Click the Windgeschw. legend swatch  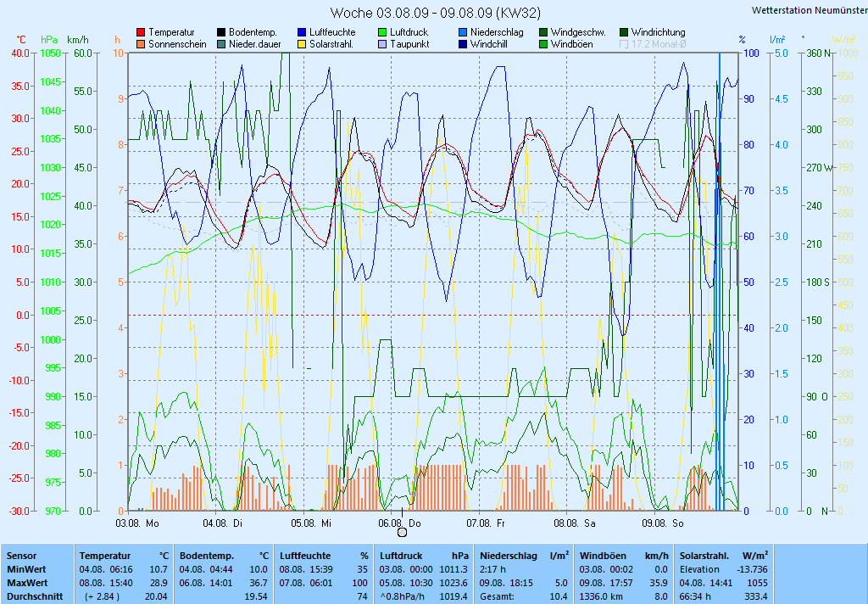tap(543, 33)
